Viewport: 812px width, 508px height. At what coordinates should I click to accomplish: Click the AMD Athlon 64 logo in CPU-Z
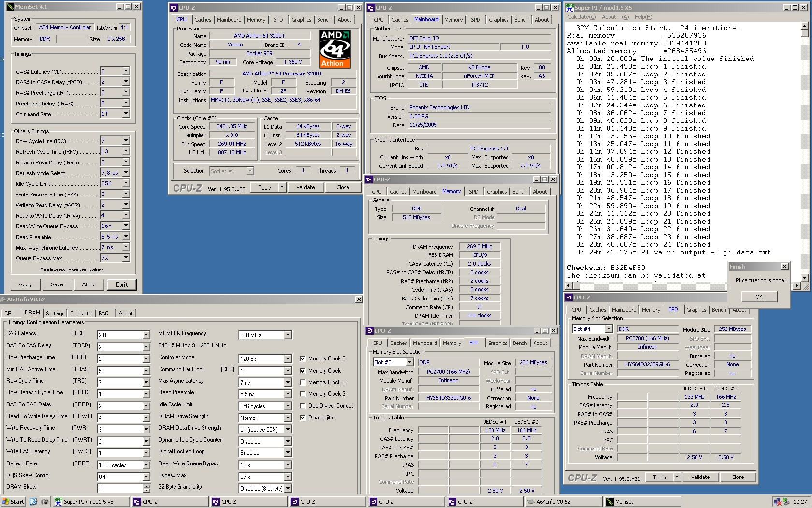pyautogui.click(x=335, y=49)
